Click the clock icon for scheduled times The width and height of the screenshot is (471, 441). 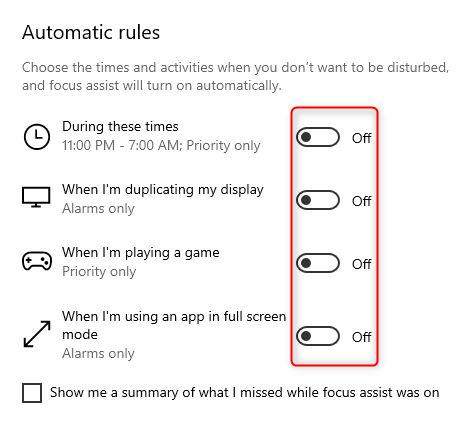pos(37,137)
